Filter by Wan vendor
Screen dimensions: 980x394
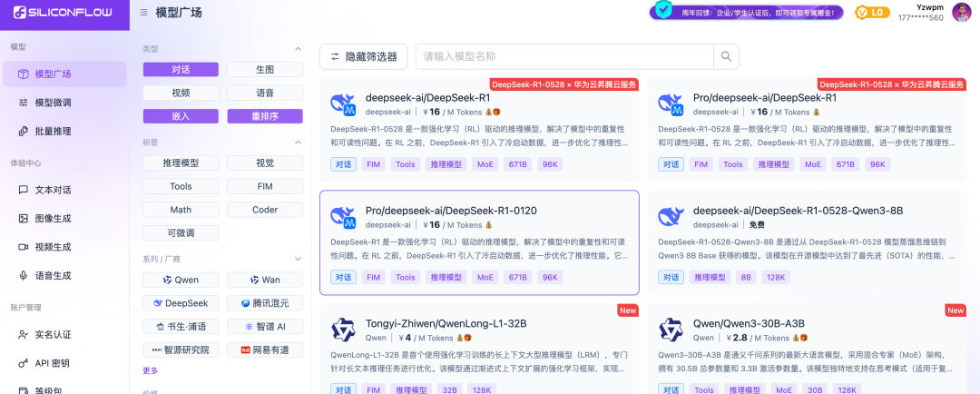coord(265,280)
